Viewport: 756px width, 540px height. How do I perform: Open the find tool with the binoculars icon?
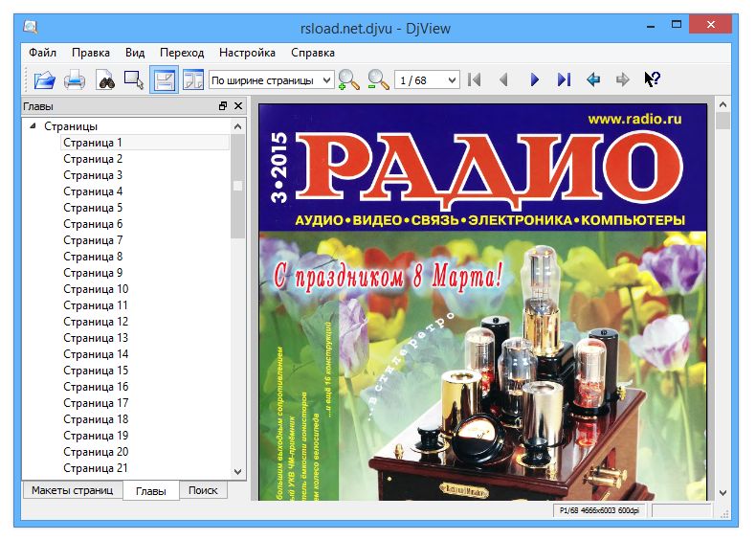105,79
